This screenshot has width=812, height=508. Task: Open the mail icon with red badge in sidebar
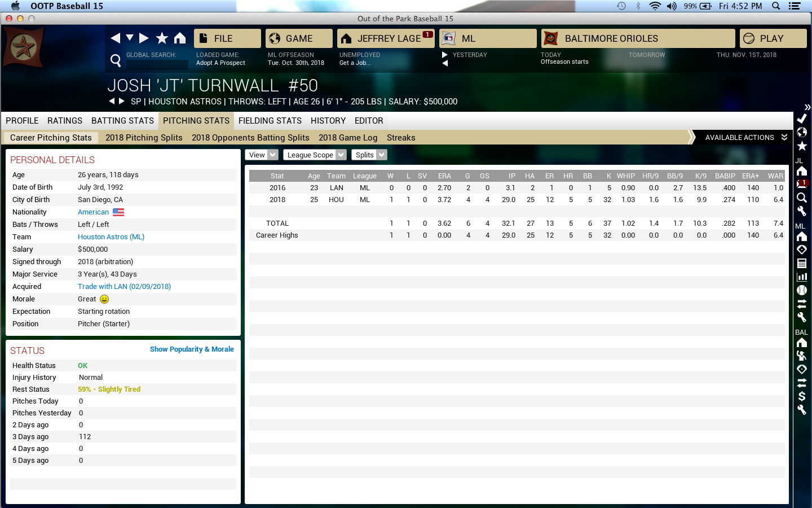pos(802,184)
